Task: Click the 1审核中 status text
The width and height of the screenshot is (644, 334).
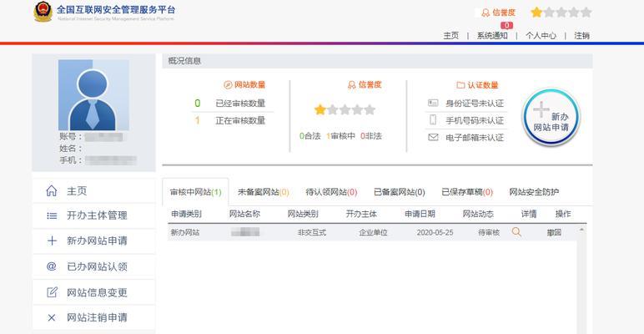Action: tap(340, 136)
